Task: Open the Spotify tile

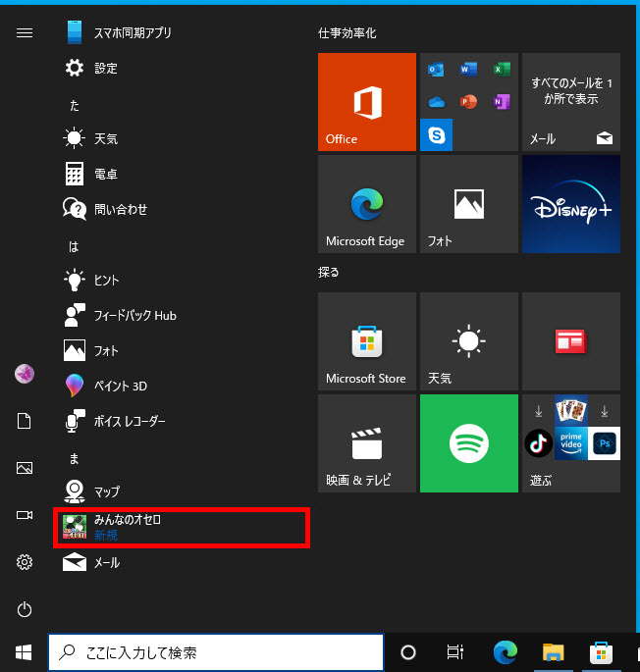Action: click(469, 443)
